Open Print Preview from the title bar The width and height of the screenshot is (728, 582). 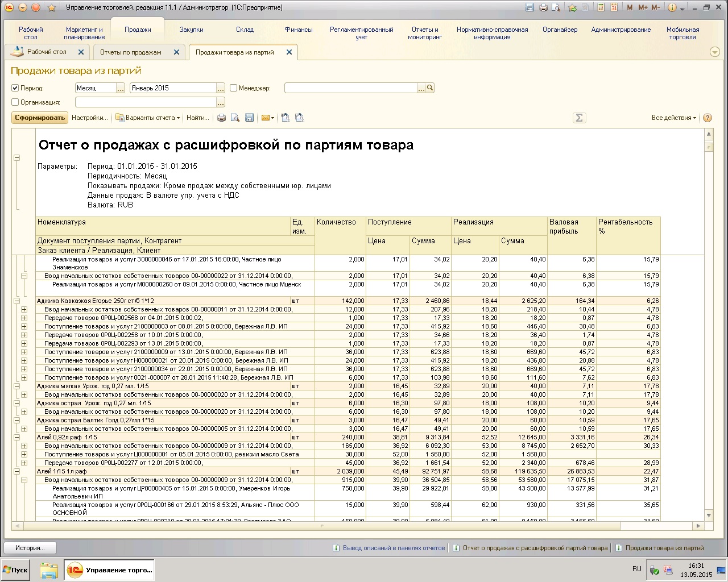556,7
